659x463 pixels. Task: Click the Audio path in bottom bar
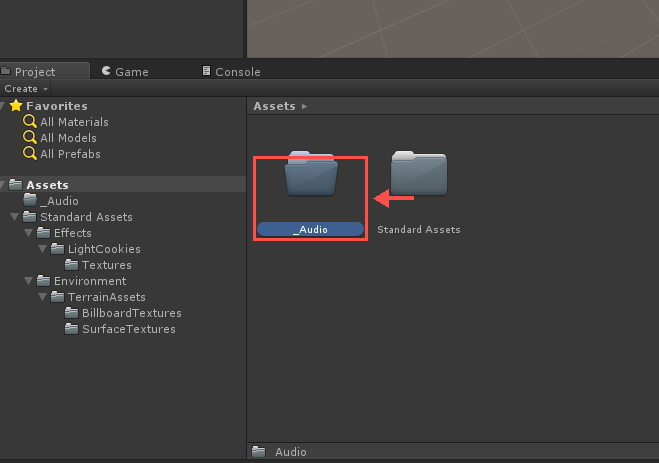pyautogui.click(x=291, y=452)
